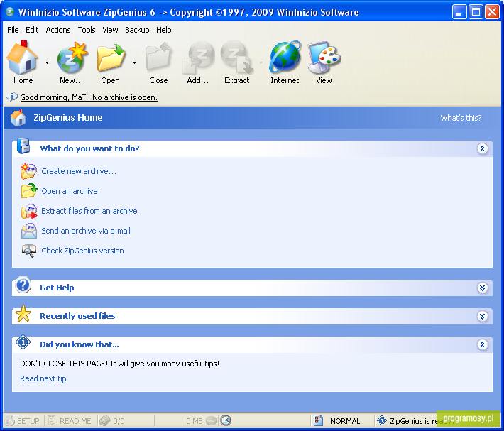Screen dimensions: 504x431
Task: Click the Open folder toolbar icon
Action: (x=111, y=58)
